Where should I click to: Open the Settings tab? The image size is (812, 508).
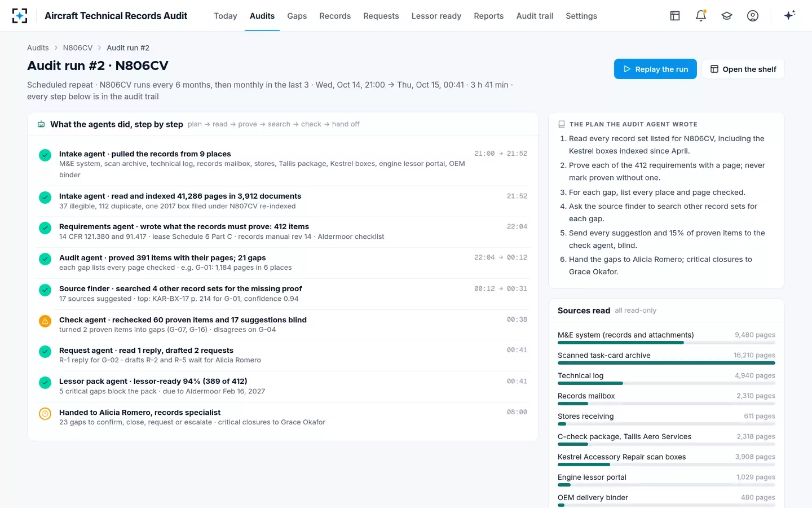[x=581, y=16]
